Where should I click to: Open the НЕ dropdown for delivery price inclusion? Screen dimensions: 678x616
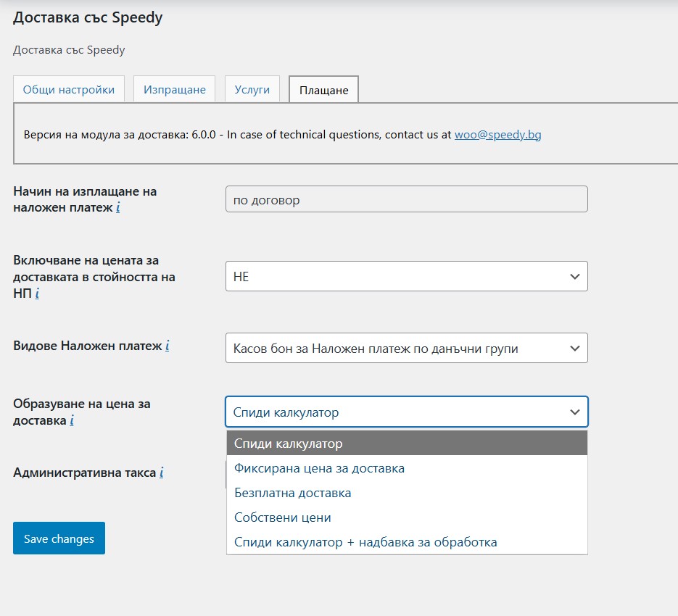(x=406, y=276)
